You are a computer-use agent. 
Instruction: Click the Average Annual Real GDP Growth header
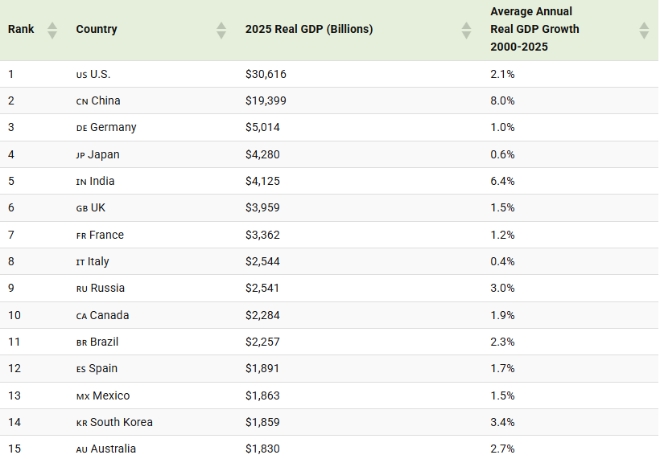coord(534,30)
